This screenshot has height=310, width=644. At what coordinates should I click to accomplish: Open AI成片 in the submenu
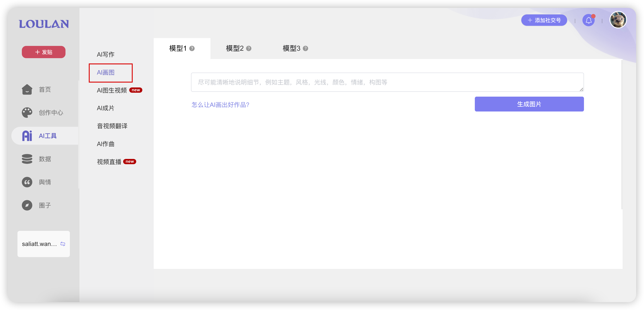[105, 108]
